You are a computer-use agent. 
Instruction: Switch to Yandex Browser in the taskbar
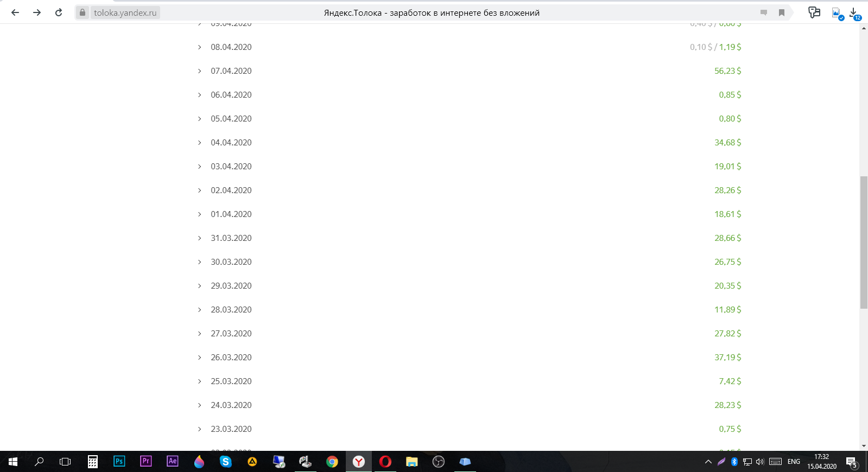[359, 462]
